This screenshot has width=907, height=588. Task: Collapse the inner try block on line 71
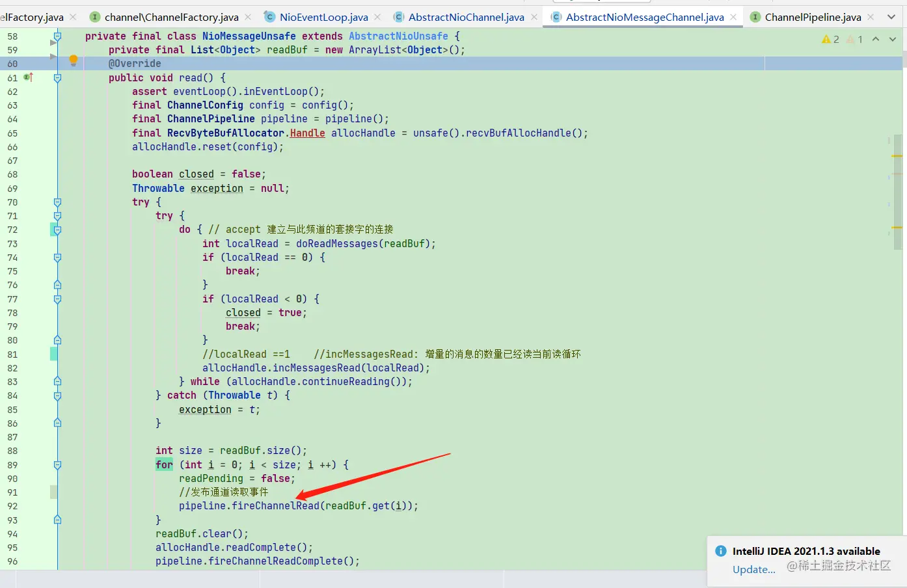[57, 216]
